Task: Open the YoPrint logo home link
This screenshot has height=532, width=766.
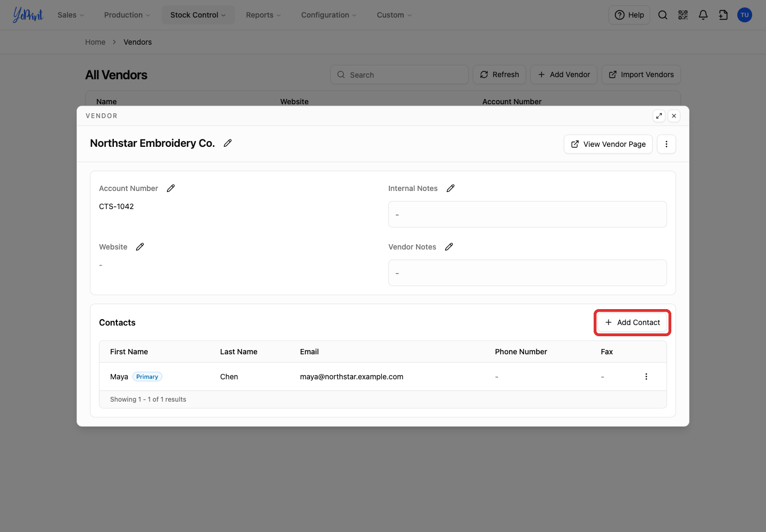Action: (x=28, y=15)
